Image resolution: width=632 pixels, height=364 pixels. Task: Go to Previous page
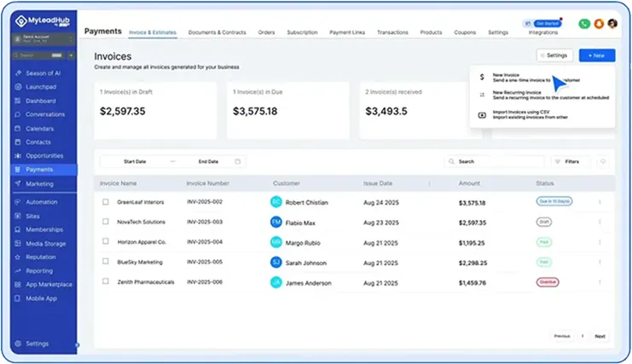click(562, 336)
